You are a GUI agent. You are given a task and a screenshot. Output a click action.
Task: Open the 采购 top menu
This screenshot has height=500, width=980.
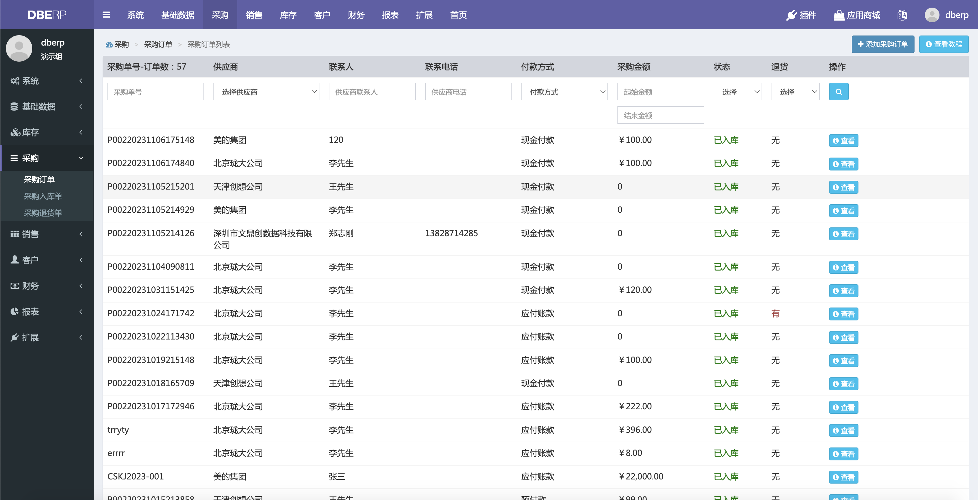pos(220,15)
